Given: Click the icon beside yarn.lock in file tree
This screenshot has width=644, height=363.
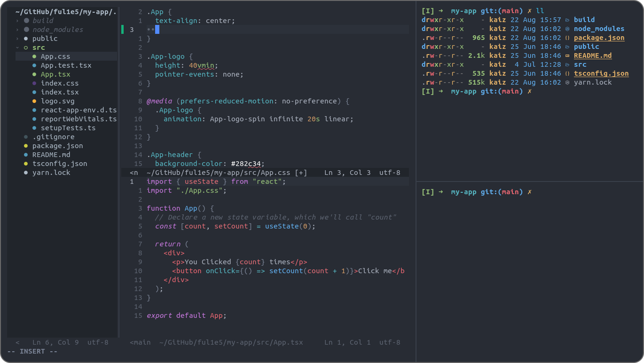Looking at the screenshot, I should pos(26,173).
